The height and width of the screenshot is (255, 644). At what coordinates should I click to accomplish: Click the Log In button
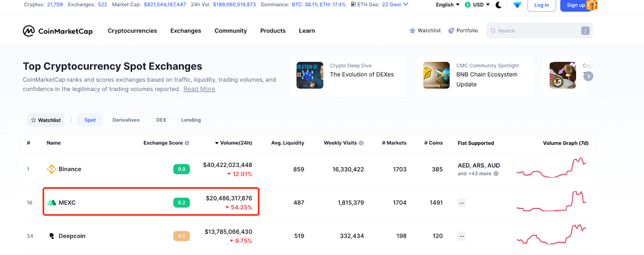541,5
